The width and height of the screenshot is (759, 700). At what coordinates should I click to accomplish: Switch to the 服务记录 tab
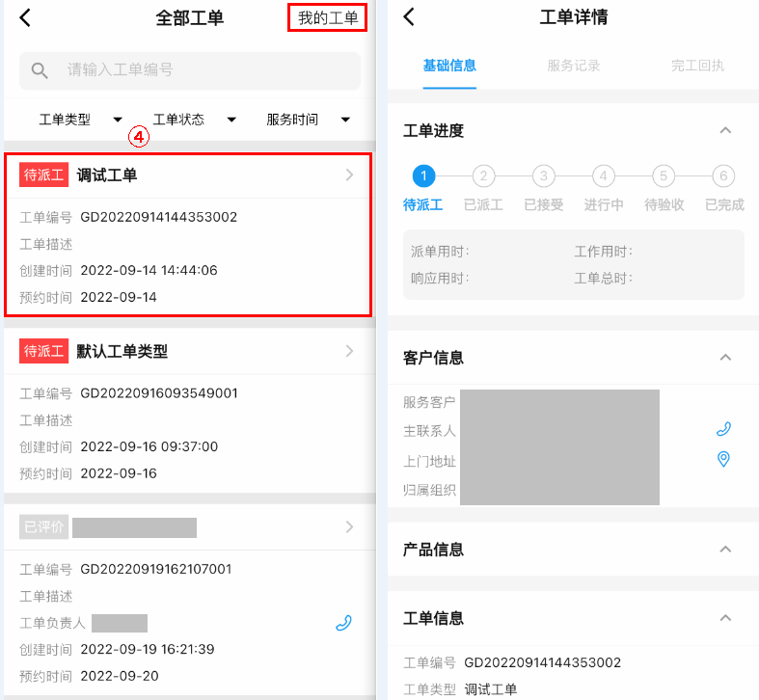pos(574,66)
